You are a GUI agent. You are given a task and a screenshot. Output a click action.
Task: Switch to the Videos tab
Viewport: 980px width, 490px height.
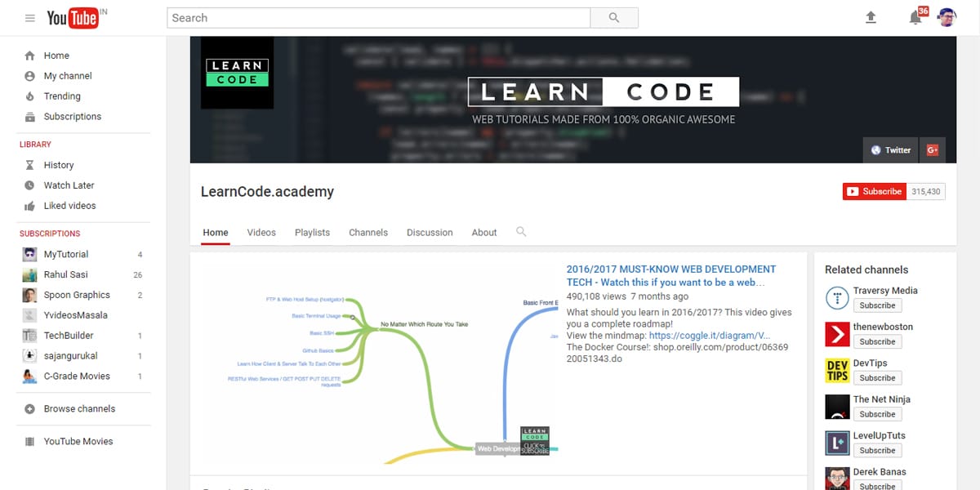pyautogui.click(x=261, y=233)
